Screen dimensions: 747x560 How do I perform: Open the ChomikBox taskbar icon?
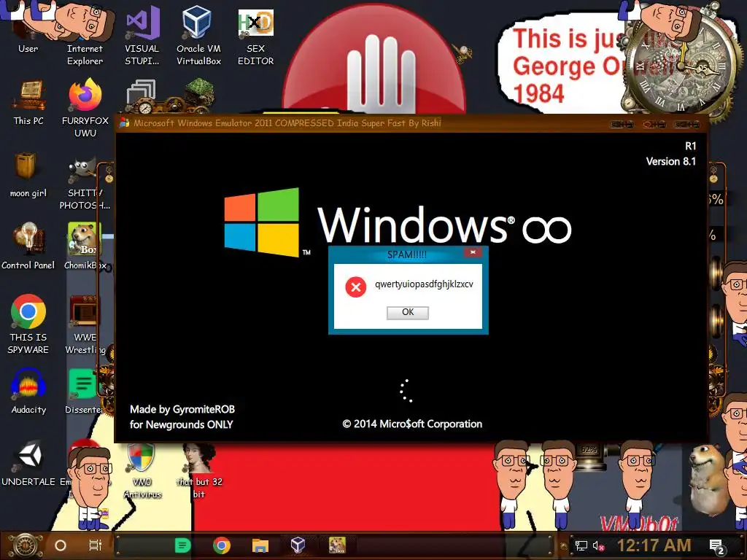(337, 545)
